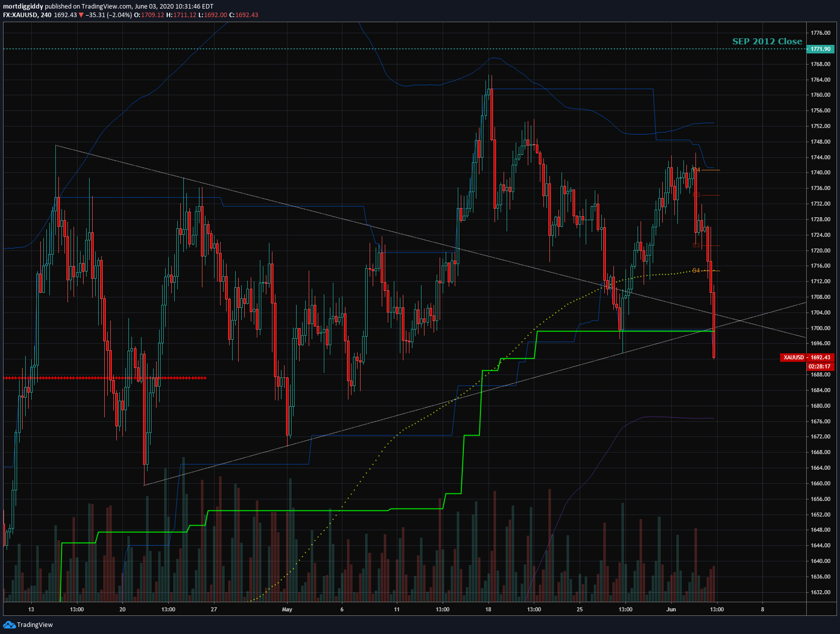Click the Open value O:1709.12
840x634 pixels.
[x=149, y=15]
